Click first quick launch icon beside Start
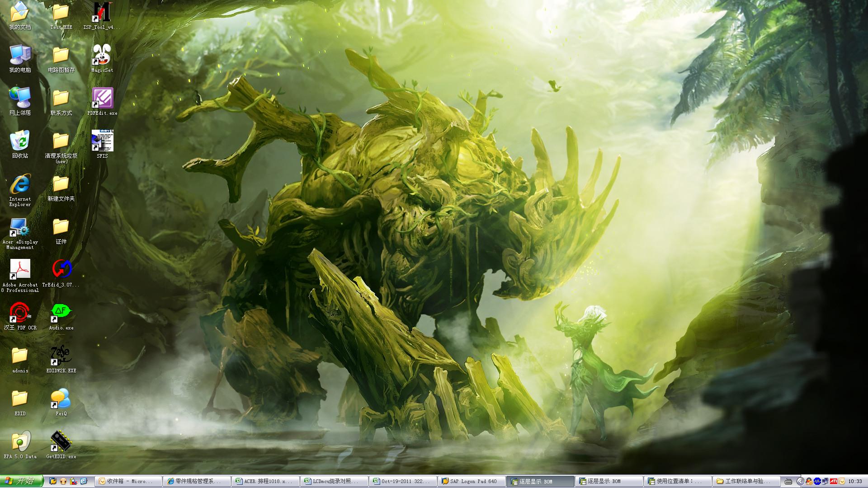The height and width of the screenshot is (488, 868). [53, 481]
